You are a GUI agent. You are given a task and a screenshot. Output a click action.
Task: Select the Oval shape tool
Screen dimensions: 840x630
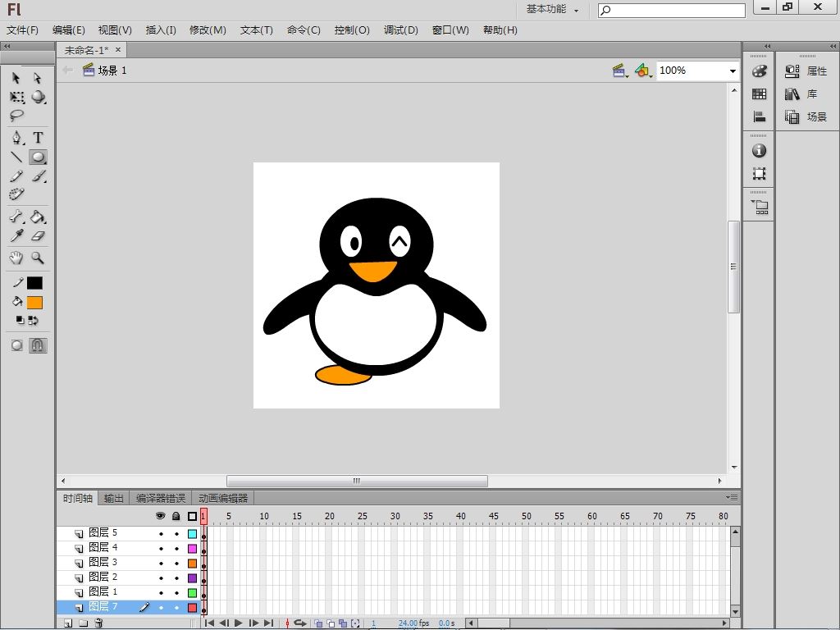tap(38, 157)
